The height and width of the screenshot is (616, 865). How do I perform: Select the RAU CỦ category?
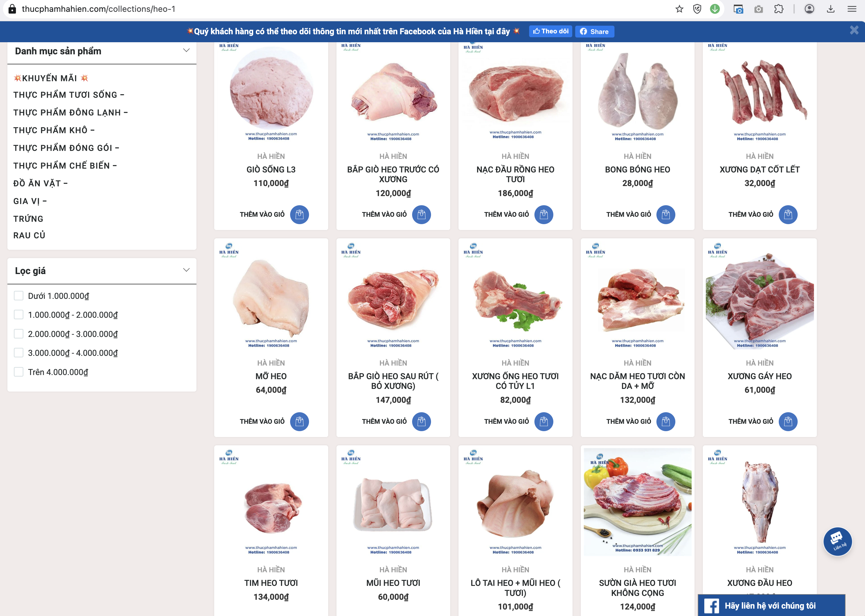click(29, 235)
